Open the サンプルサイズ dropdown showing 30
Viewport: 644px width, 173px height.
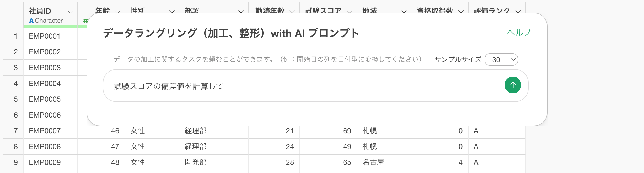[501, 60]
